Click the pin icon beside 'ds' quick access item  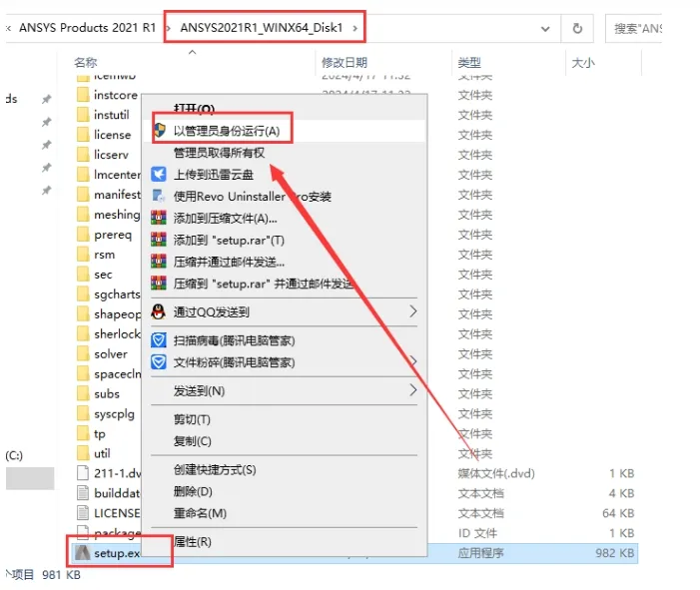(46, 99)
